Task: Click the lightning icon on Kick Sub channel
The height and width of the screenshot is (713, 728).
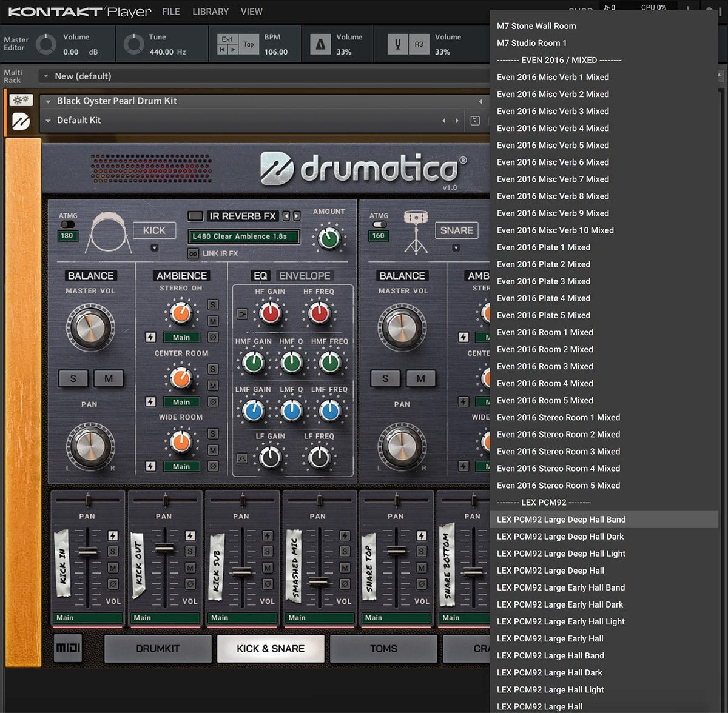Action: [x=268, y=535]
